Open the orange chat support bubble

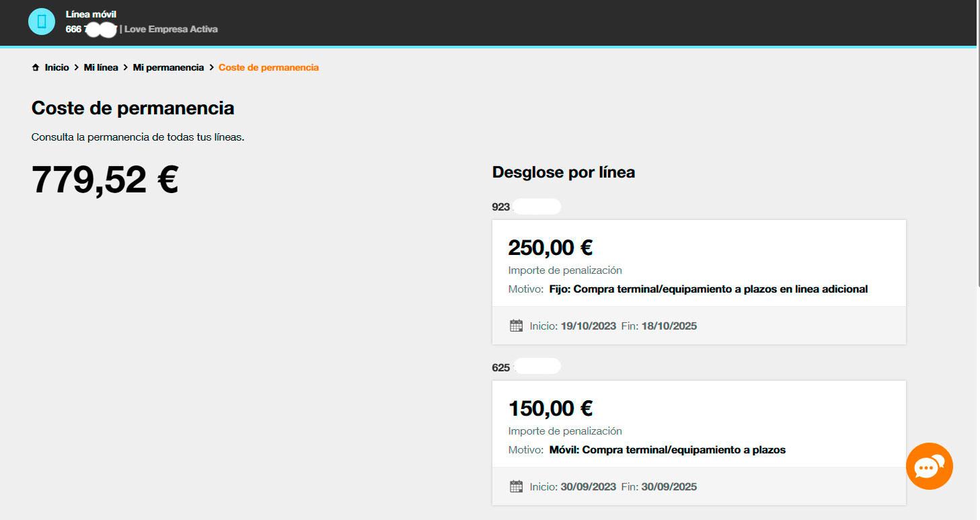[x=929, y=466]
